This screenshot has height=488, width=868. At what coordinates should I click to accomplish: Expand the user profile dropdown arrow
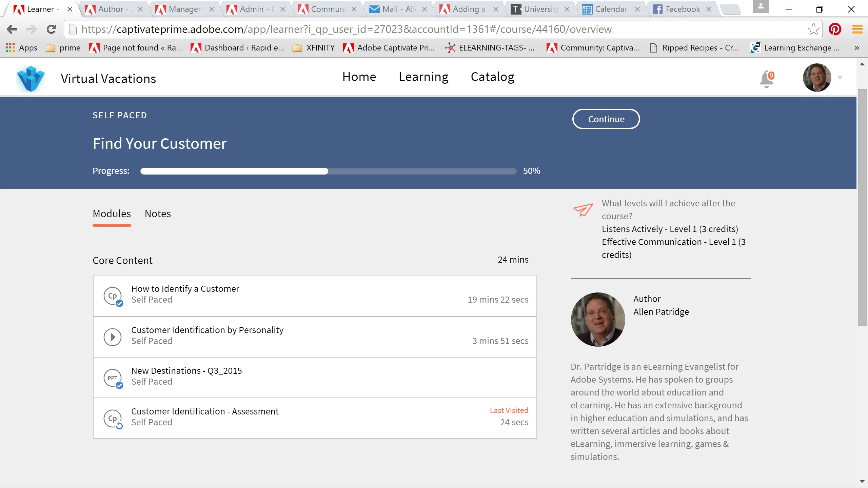click(840, 78)
